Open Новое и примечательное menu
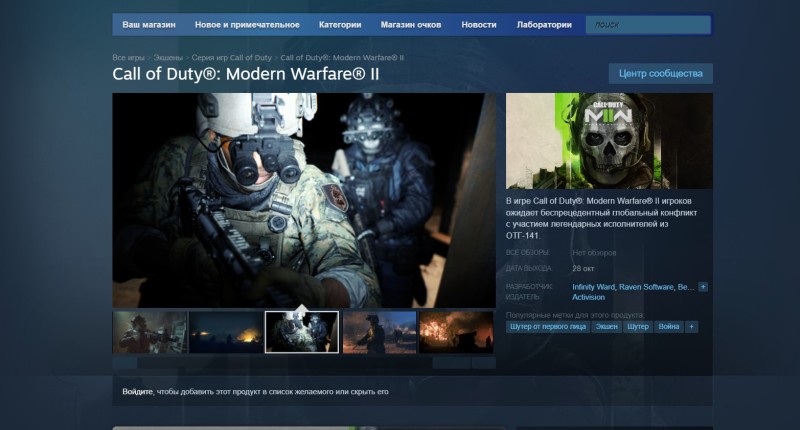Image resolution: width=800 pixels, height=430 pixels. [247, 24]
